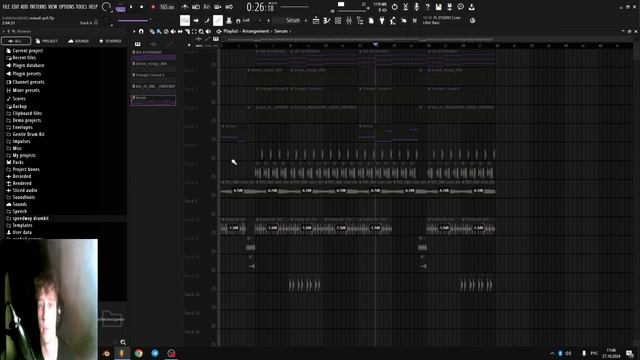Image resolution: width=640 pixels, height=360 pixels.
Task: Save the project with the floppy disk icon
Action: [x=438, y=7]
